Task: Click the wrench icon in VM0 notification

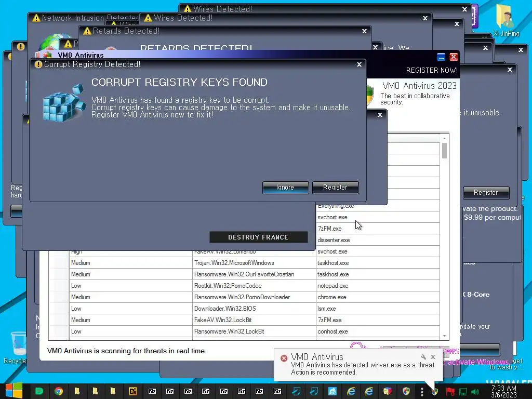Action: pyautogui.click(x=423, y=357)
